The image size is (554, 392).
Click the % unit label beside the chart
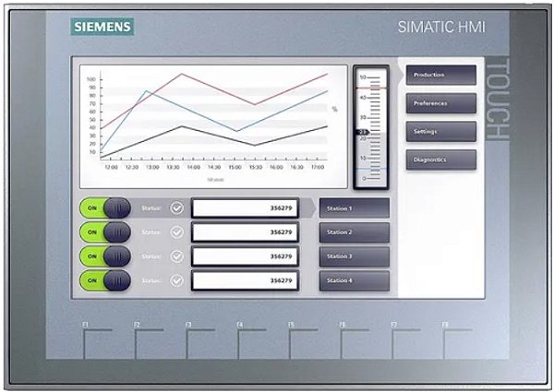pos(334,110)
